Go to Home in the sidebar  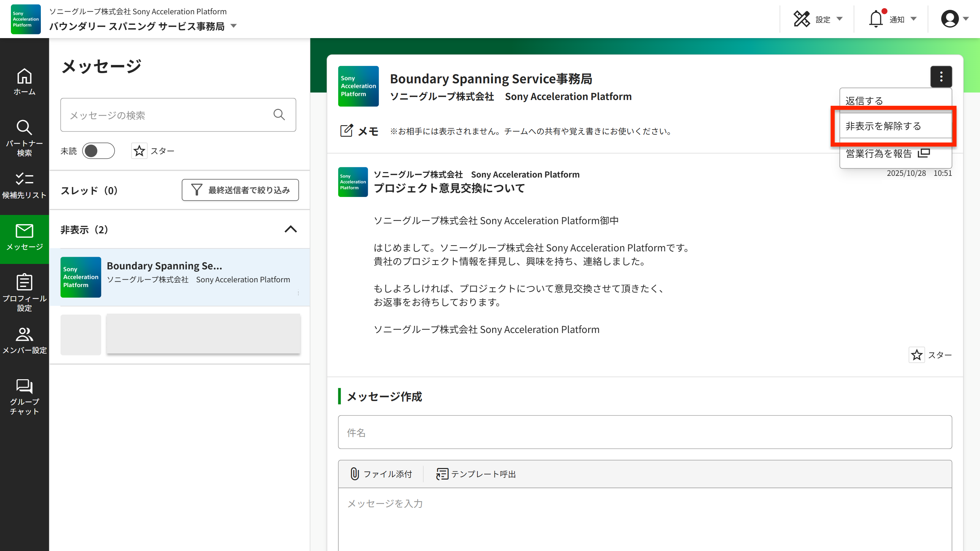coord(24,81)
